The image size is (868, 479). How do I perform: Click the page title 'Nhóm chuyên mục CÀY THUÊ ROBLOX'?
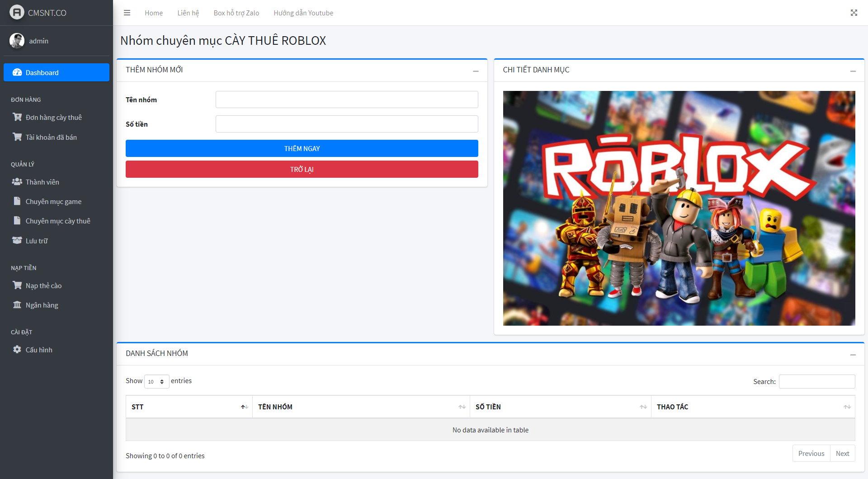pos(223,41)
